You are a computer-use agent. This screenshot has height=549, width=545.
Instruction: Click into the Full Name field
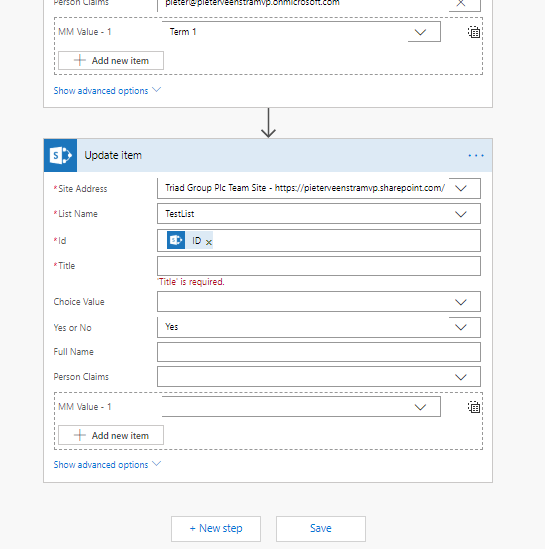click(319, 352)
